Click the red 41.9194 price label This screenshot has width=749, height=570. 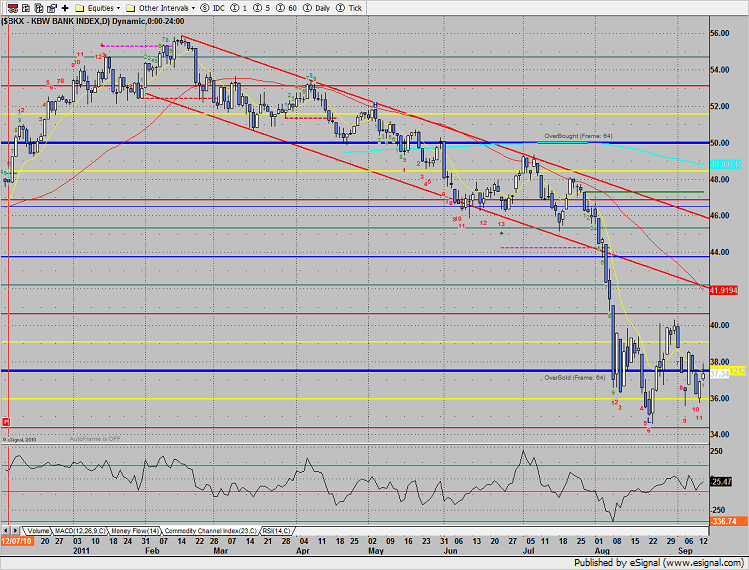click(724, 290)
